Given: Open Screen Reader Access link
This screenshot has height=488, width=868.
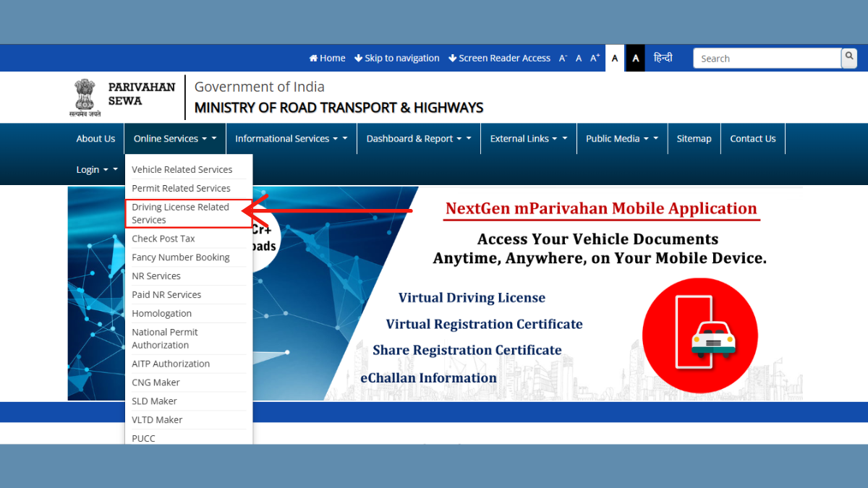Looking at the screenshot, I should pyautogui.click(x=499, y=58).
